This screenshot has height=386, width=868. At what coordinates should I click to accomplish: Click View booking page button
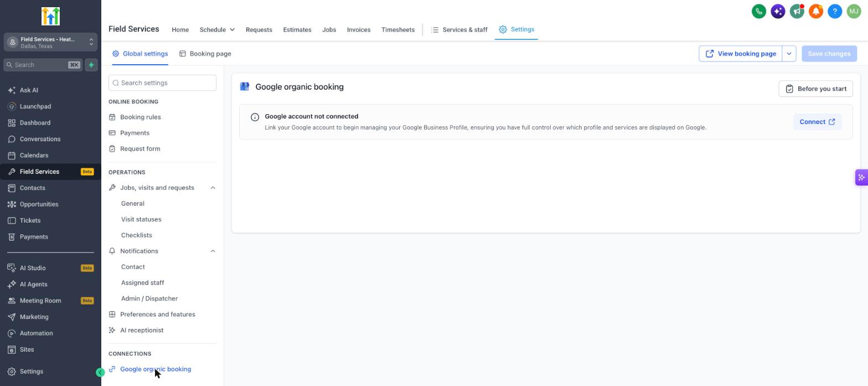pos(741,54)
